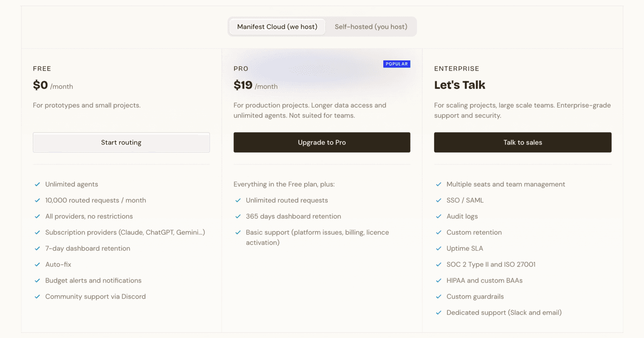The width and height of the screenshot is (644, 338).
Task: Click the 'Custom guardrails' feature text
Action: coord(475,297)
